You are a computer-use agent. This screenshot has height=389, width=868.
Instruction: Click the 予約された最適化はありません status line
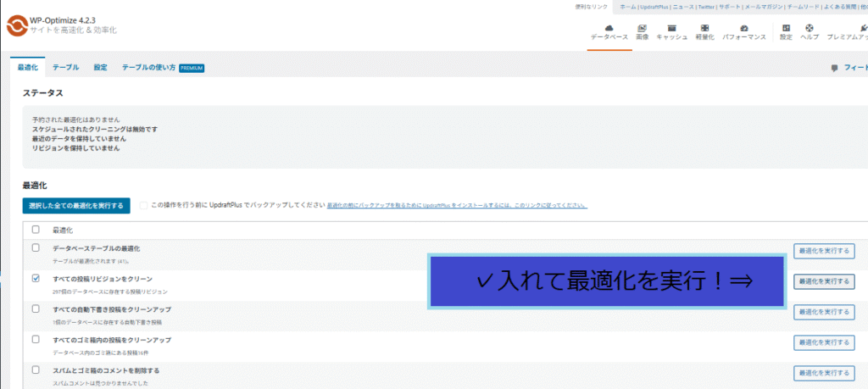pyautogui.click(x=75, y=119)
